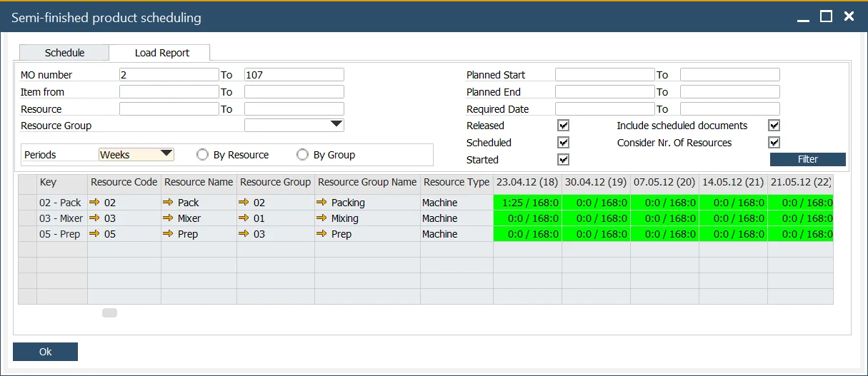Choose the By Group radio option
Image resolution: width=868 pixels, height=376 pixels.
pyautogui.click(x=302, y=155)
